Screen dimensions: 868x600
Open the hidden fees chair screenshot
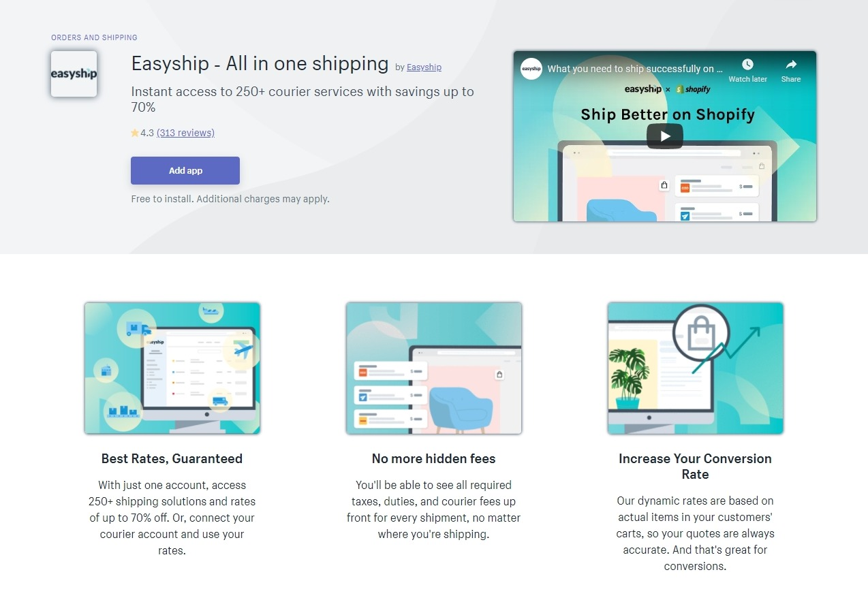point(434,368)
